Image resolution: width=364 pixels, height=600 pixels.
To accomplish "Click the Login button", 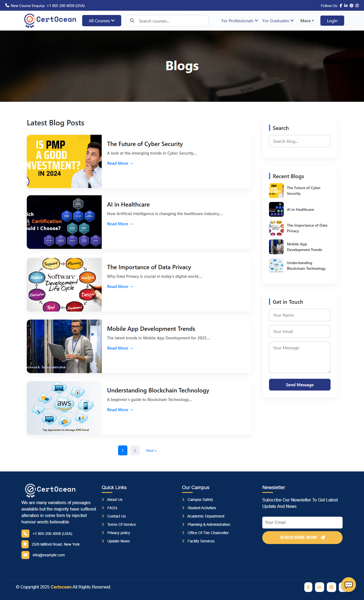I will point(332,21).
